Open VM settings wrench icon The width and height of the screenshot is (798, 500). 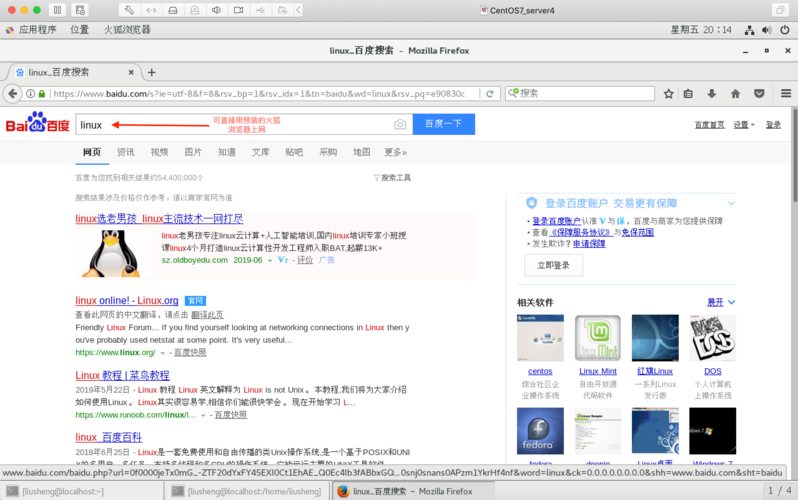(129, 10)
